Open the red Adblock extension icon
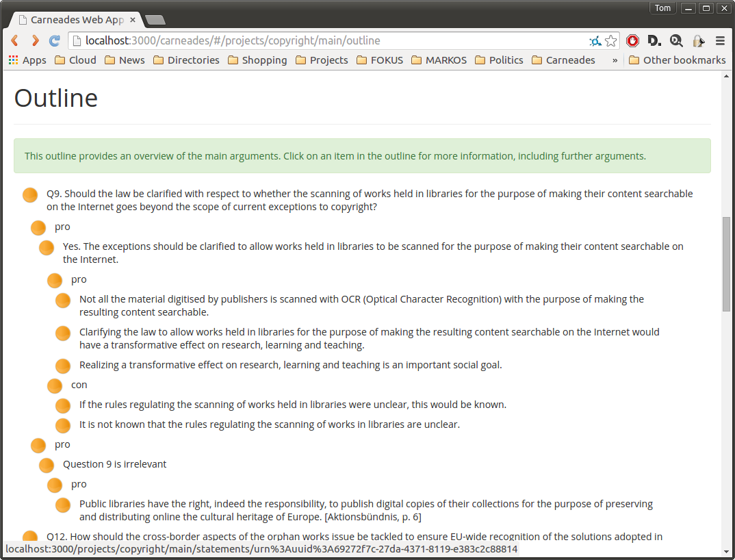This screenshot has height=560, width=735. (632, 41)
